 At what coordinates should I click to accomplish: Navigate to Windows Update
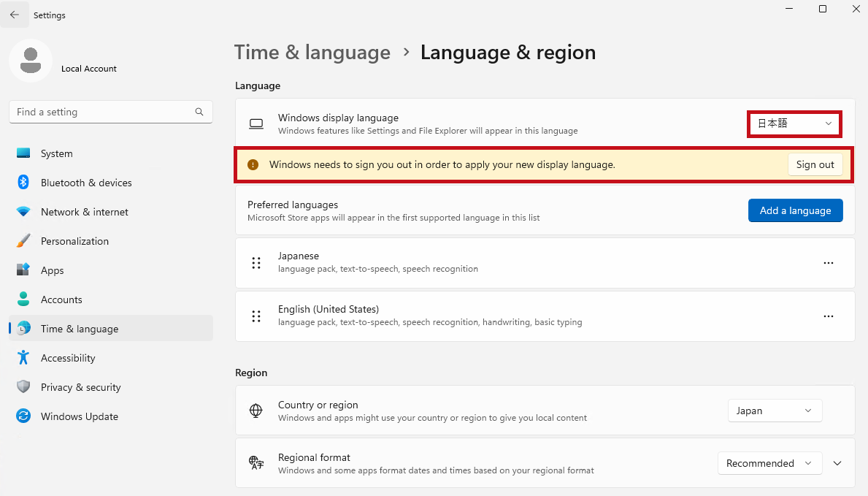111,416
